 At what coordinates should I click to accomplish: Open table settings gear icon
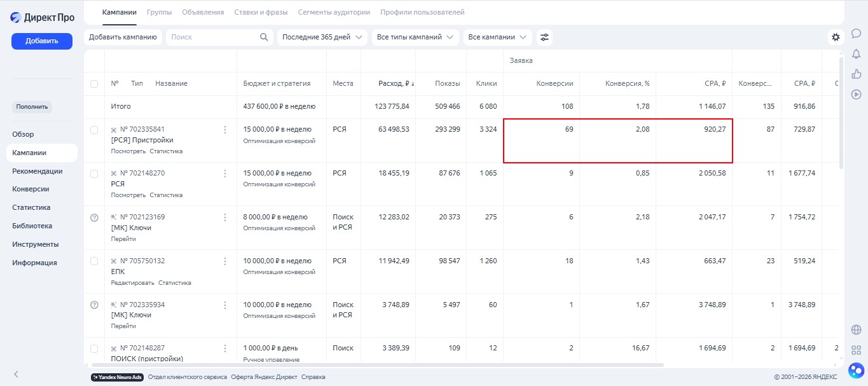click(836, 38)
